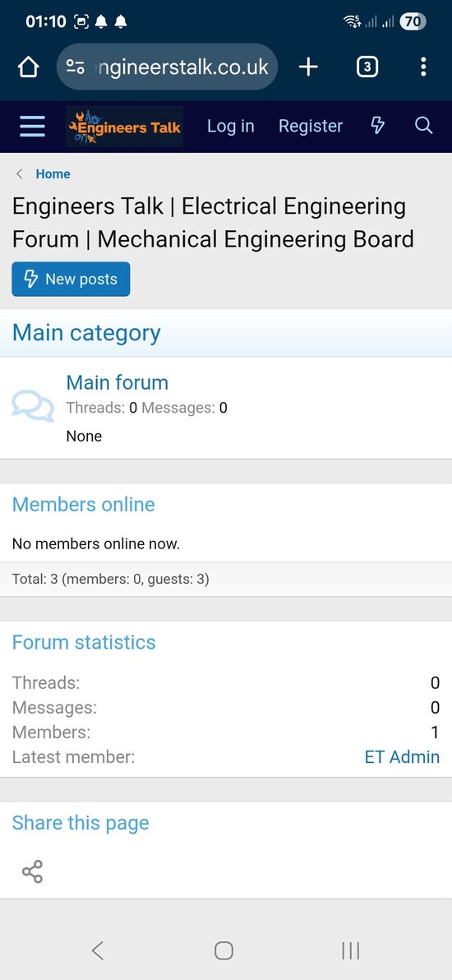
Task: Open the tab switcher showing 3 tabs
Action: pos(367,67)
